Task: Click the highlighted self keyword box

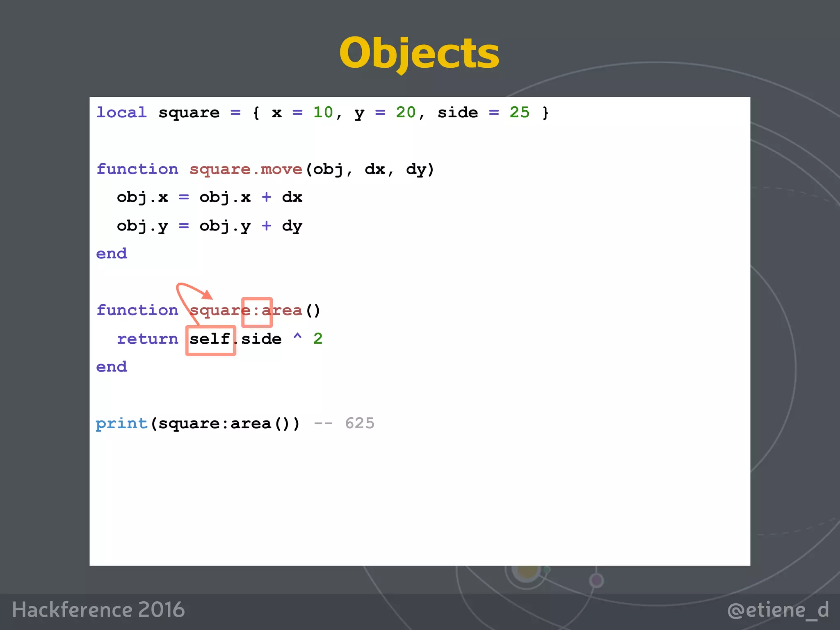Action: coord(210,340)
